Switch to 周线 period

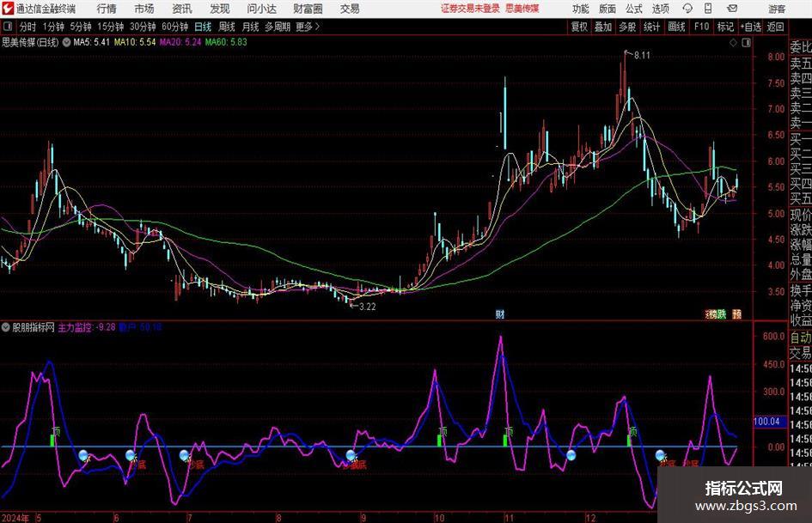[x=226, y=27]
